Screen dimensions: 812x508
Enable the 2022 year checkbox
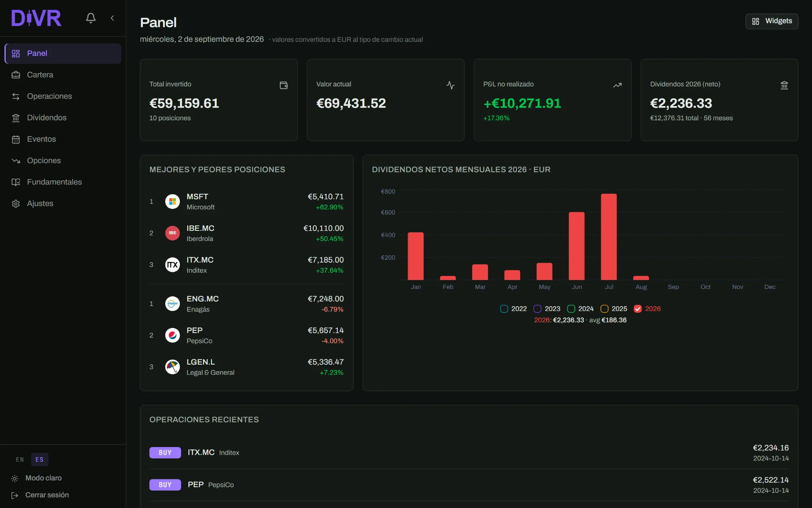click(x=504, y=309)
